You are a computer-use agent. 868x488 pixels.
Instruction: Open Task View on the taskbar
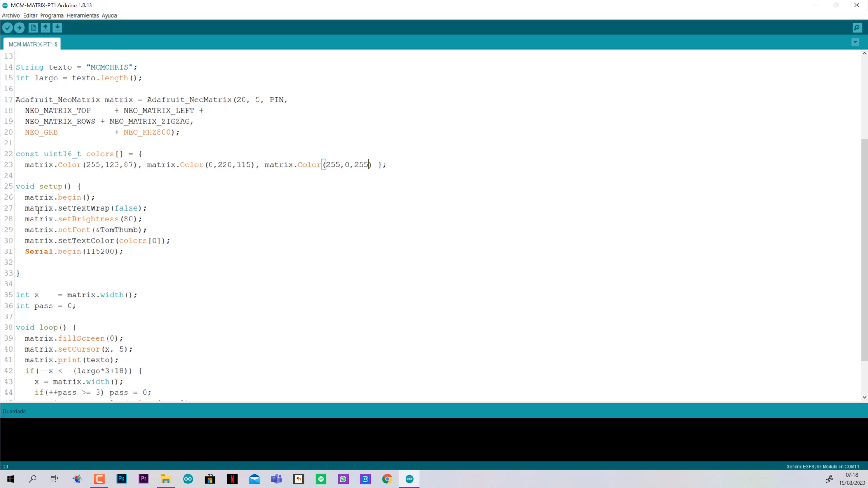pyautogui.click(x=54, y=479)
